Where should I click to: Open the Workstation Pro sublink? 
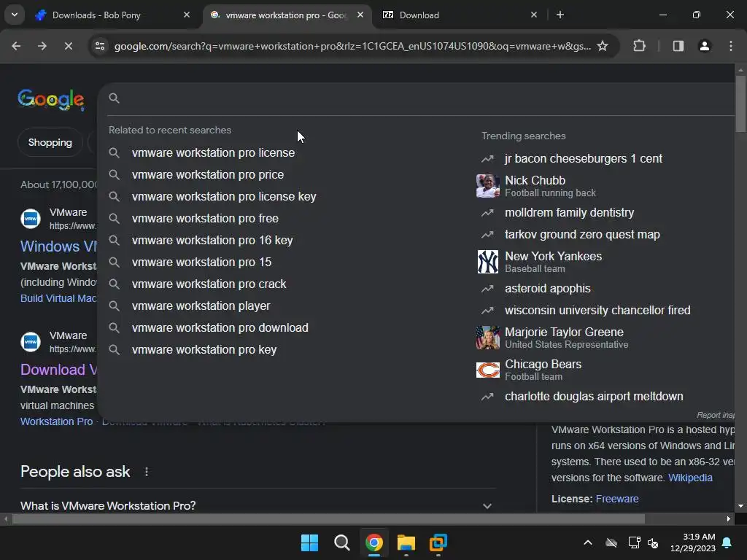click(56, 421)
